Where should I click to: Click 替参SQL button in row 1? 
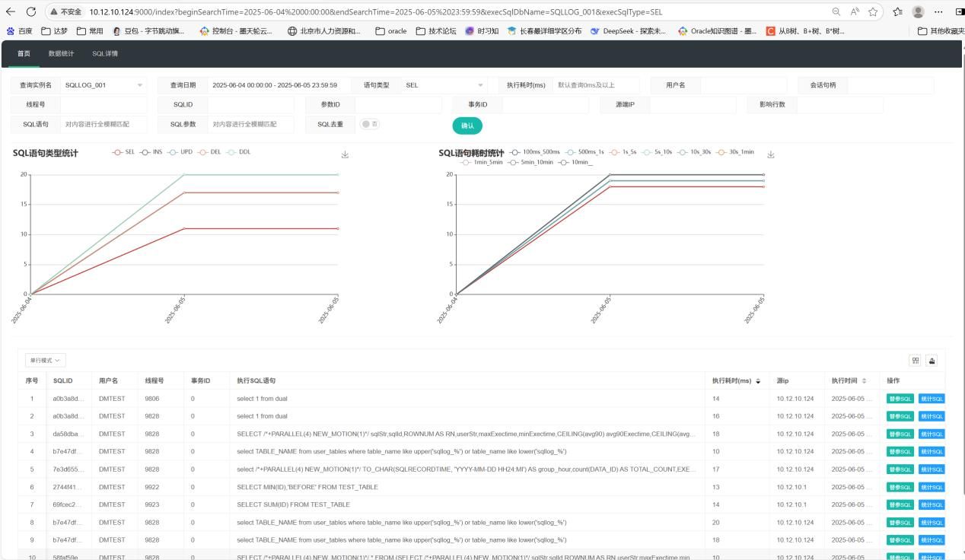tap(900, 399)
